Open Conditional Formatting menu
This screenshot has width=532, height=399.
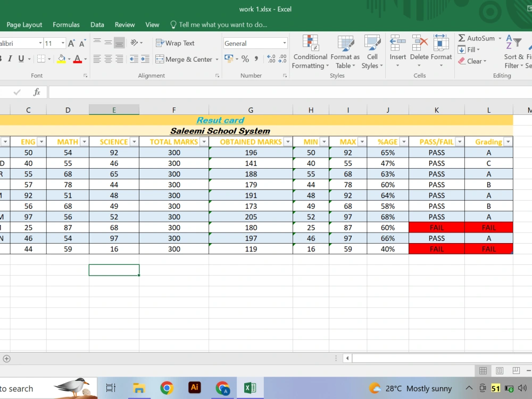(310, 52)
